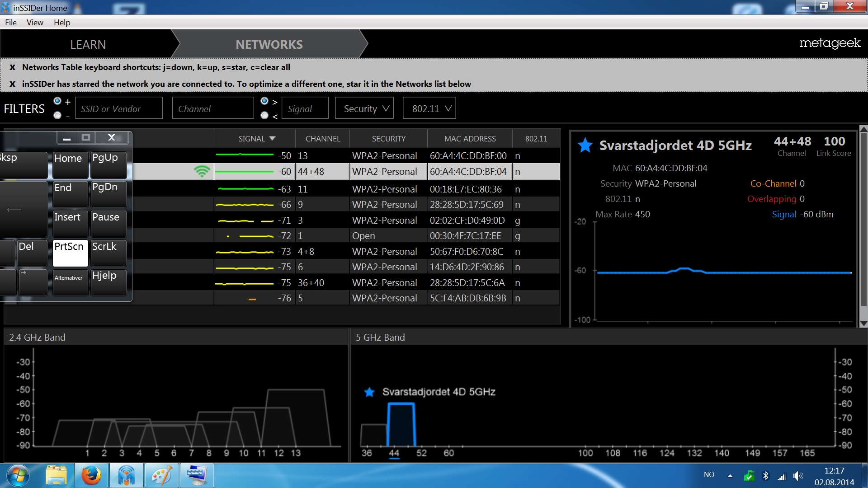The width and height of the screenshot is (868, 488).
Task: Minimize the on-screen keyboard window
Action: tap(67, 138)
